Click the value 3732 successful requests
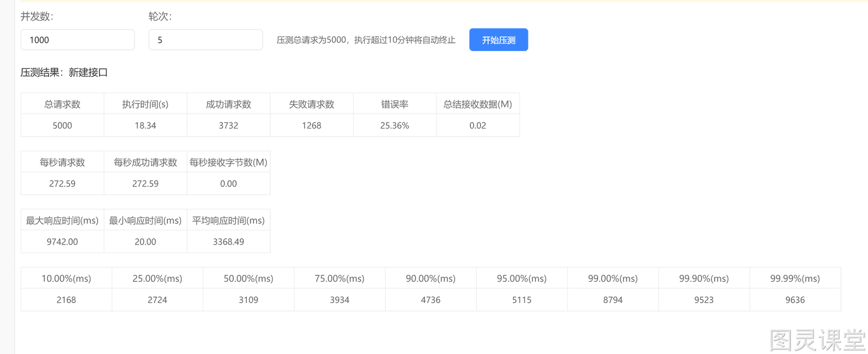The width and height of the screenshot is (868, 354). point(228,125)
